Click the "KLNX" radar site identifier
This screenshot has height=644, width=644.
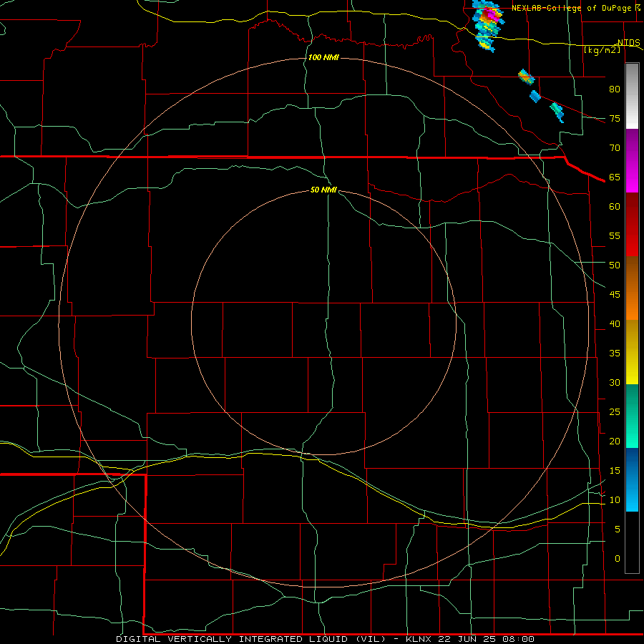[419, 639]
